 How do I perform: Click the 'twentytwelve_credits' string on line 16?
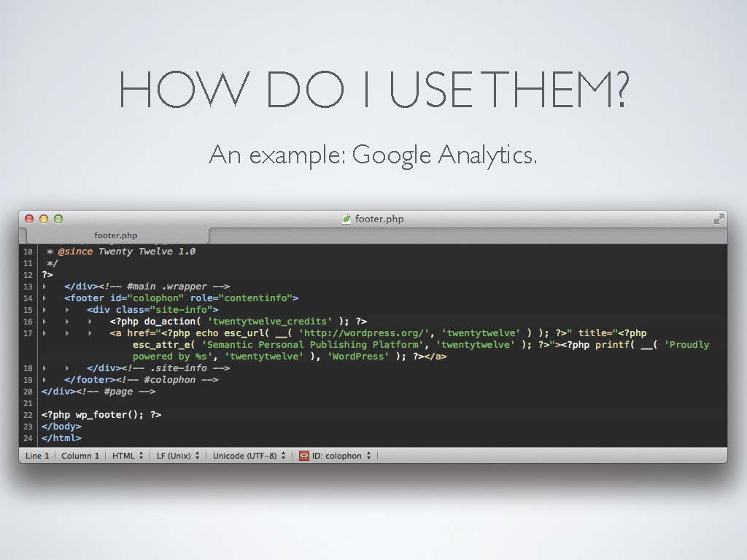coord(270,322)
